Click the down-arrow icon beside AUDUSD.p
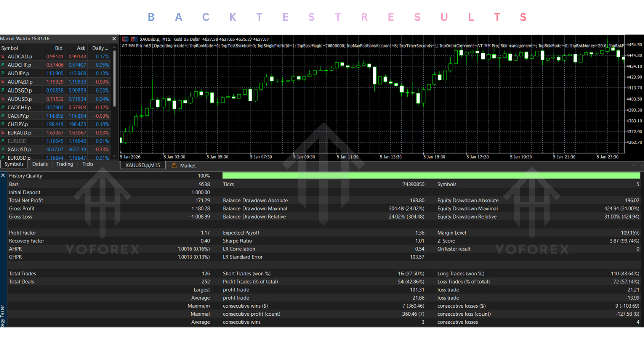This screenshot has height=362, width=644. [x=3, y=99]
